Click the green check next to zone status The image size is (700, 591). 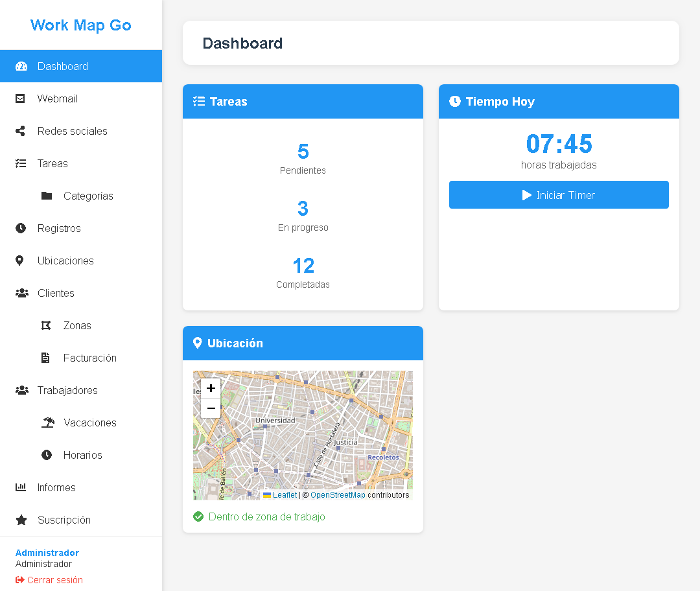[x=198, y=516]
